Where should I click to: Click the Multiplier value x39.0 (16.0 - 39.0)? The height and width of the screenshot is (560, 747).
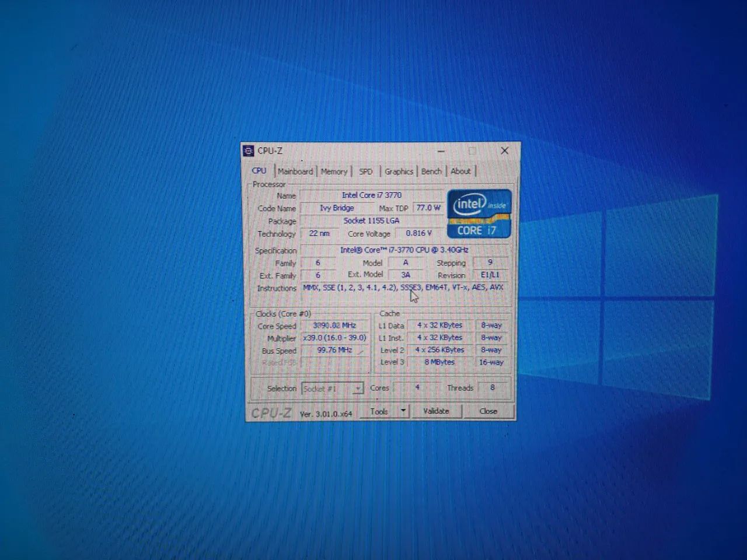pos(335,338)
